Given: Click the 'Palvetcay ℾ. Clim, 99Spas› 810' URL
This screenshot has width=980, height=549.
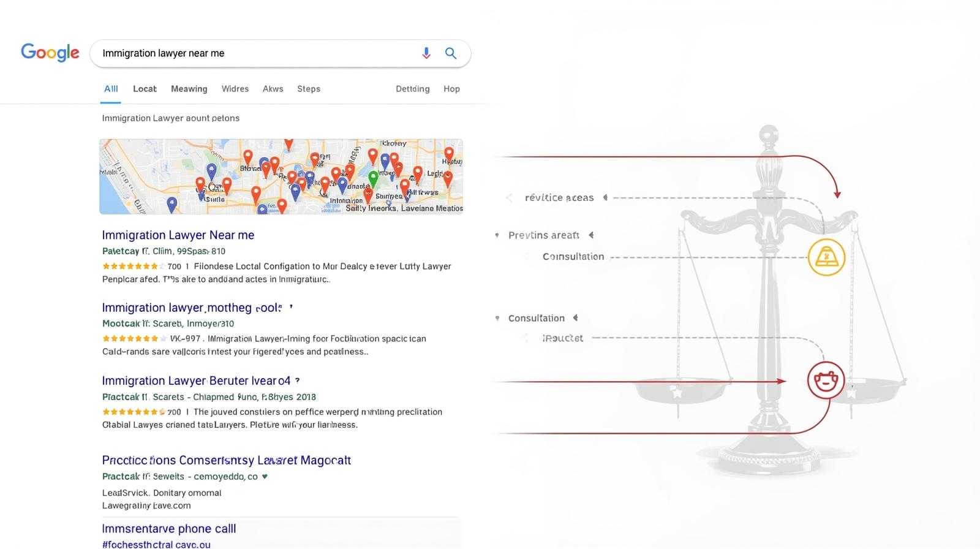Looking at the screenshot, I should (164, 251).
